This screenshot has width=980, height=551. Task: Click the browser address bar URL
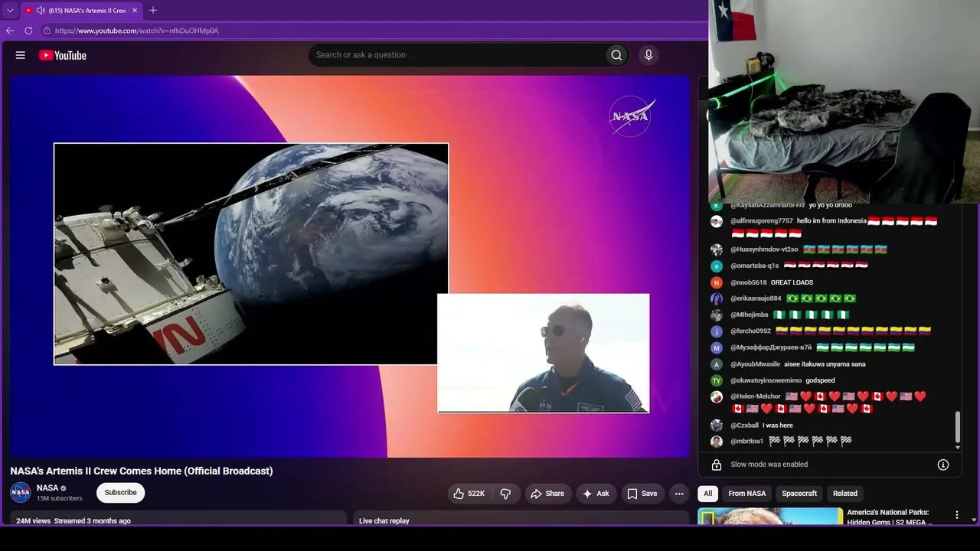[x=137, y=31]
